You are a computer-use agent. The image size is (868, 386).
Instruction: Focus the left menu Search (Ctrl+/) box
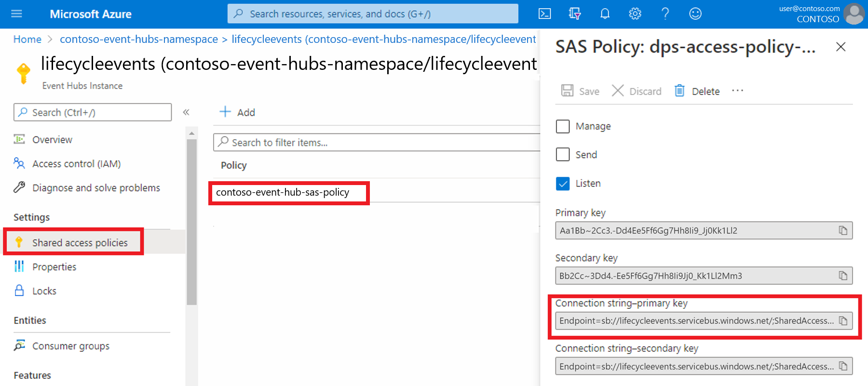pos(93,112)
